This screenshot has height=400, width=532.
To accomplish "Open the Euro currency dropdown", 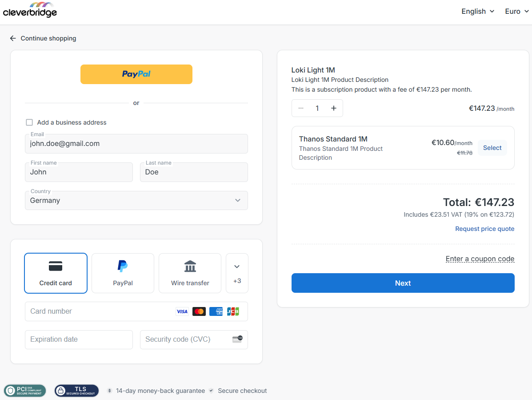I will pyautogui.click(x=517, y=12).
